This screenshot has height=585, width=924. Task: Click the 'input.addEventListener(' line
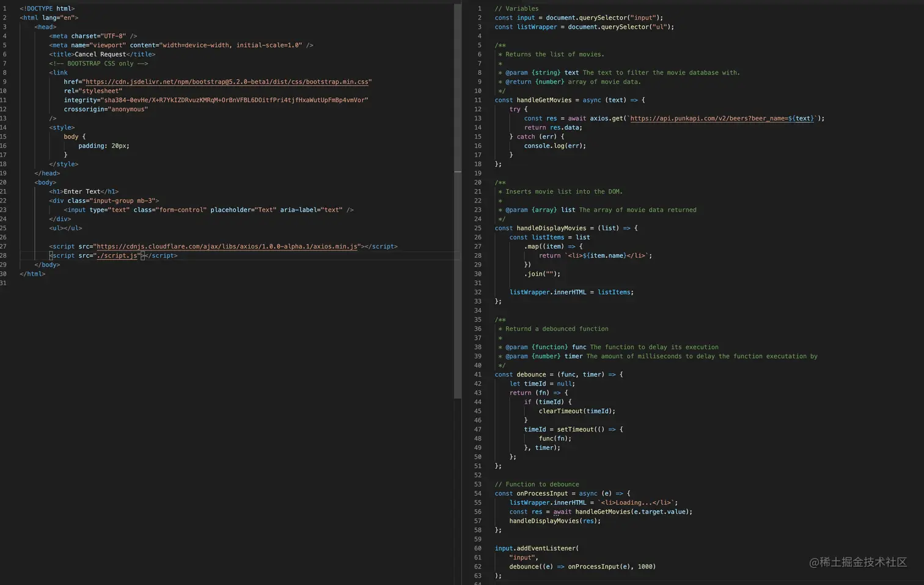tap(537, 548)
